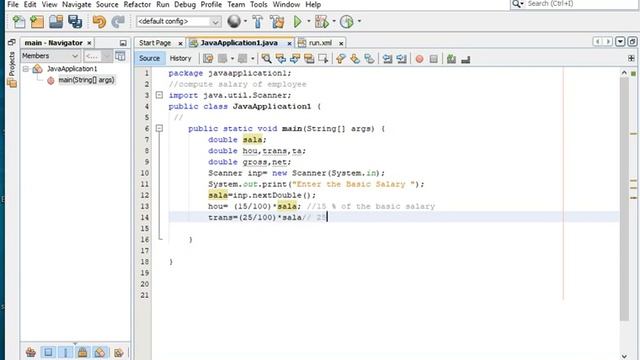
Task: Open the File menu
Action: point(13,4)
